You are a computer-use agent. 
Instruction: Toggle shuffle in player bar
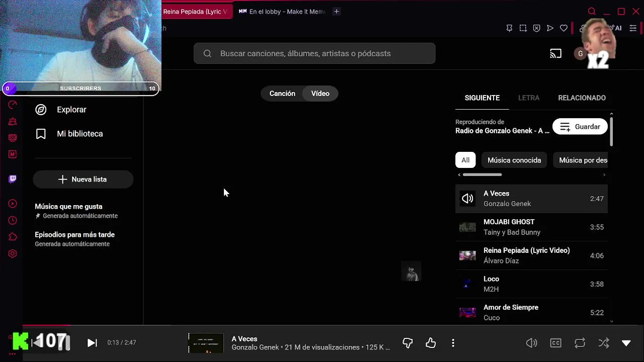[x=604, y=343]
